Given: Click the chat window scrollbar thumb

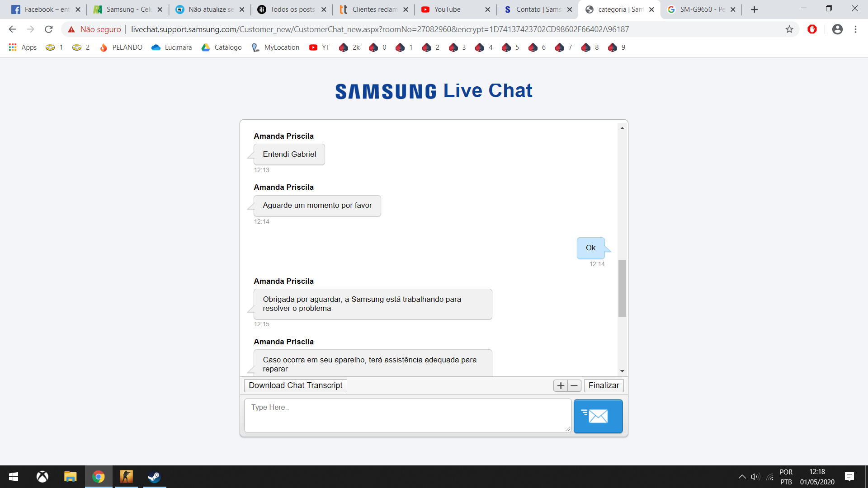Looking at the screenshot, I should 623,288.
